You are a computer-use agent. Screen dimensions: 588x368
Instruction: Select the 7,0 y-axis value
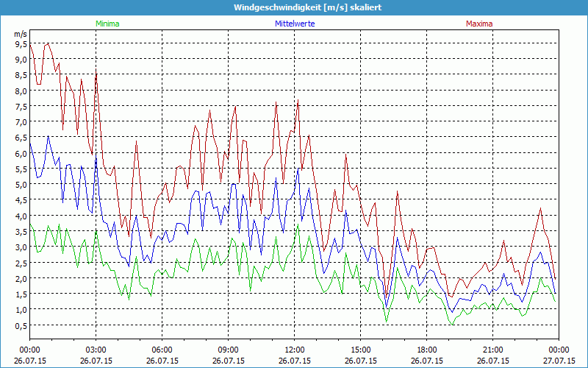point(21,122)
